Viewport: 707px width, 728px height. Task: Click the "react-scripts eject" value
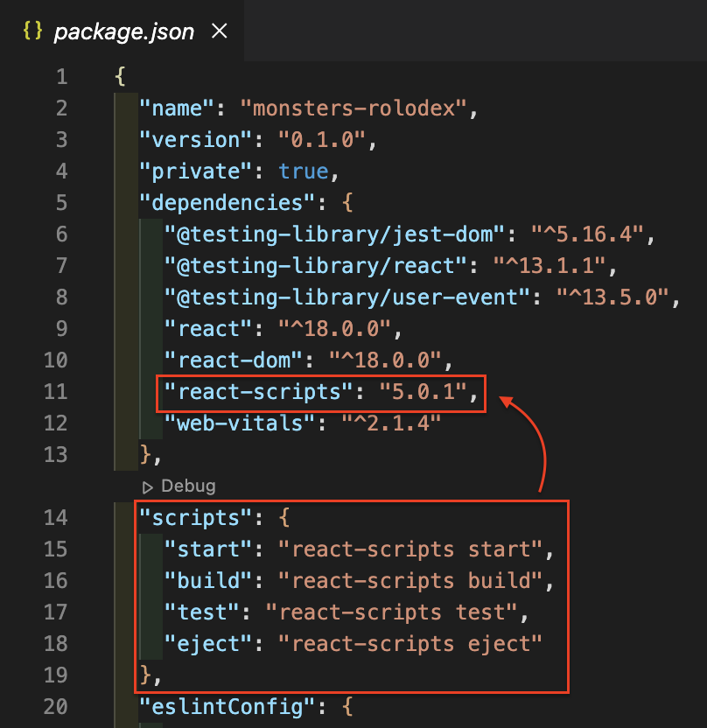click(x=409, y=644)
